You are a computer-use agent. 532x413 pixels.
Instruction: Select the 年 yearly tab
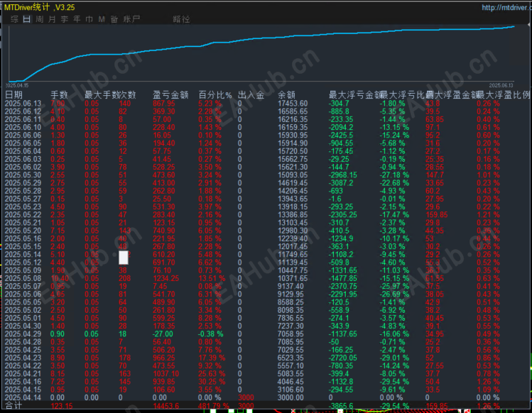click(77, 19)
